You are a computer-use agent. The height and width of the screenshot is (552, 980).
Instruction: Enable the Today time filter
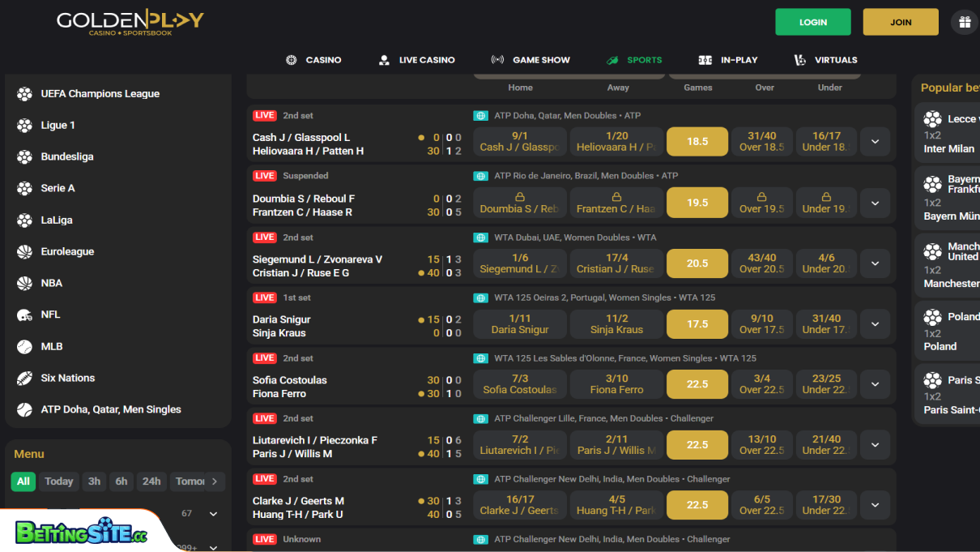pos(58,481)
